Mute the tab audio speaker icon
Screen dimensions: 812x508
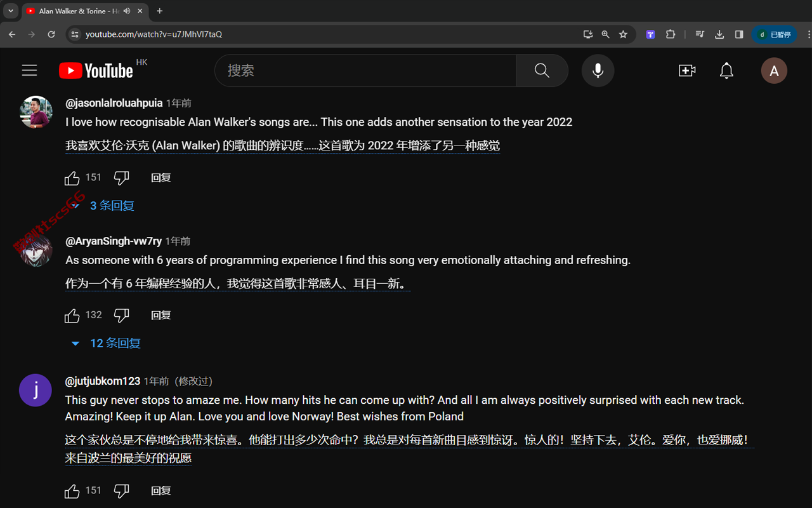tap(127, 11)
